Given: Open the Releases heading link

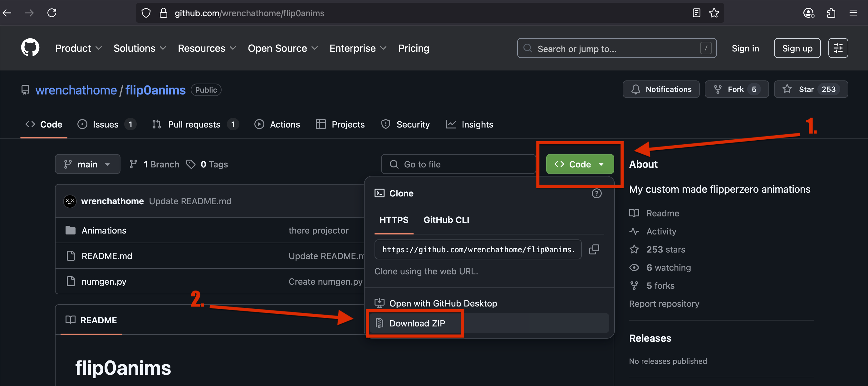Looking at the screenshot, I should point(650,338).
